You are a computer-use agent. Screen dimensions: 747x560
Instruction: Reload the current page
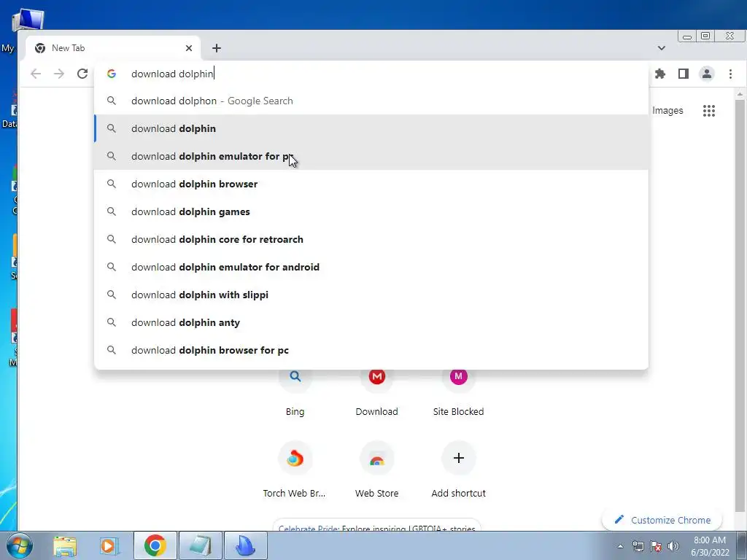[82, 74]
